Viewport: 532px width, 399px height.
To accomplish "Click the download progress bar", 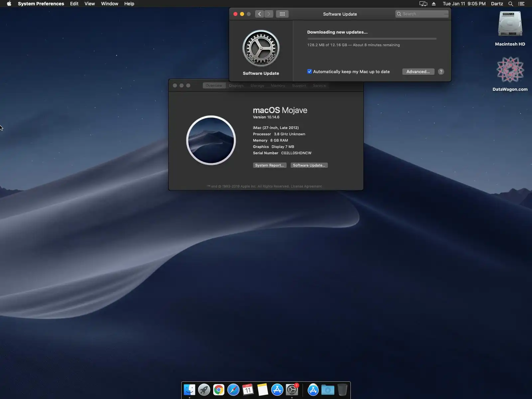I will tap(372, 39).
